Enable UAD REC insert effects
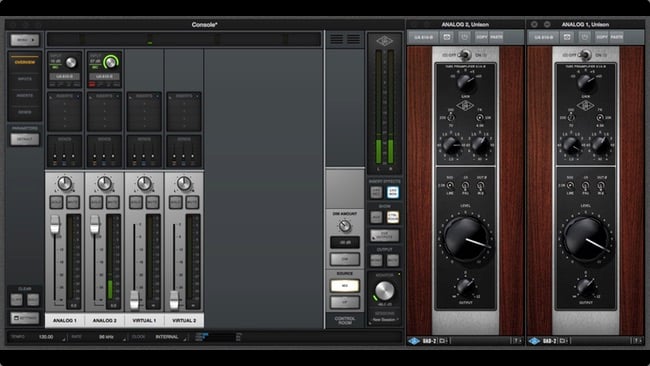 [376, 192]
